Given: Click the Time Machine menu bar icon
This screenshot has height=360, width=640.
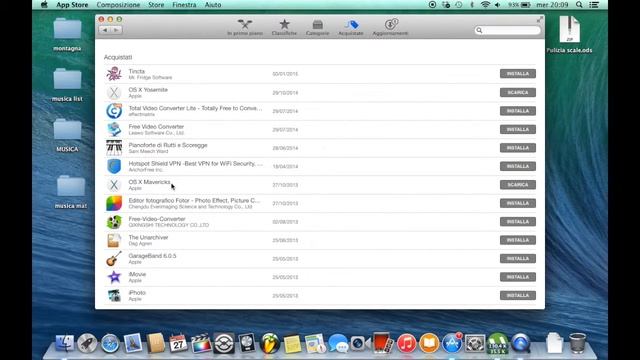Looking at the screenshot, I should (459, 5).
